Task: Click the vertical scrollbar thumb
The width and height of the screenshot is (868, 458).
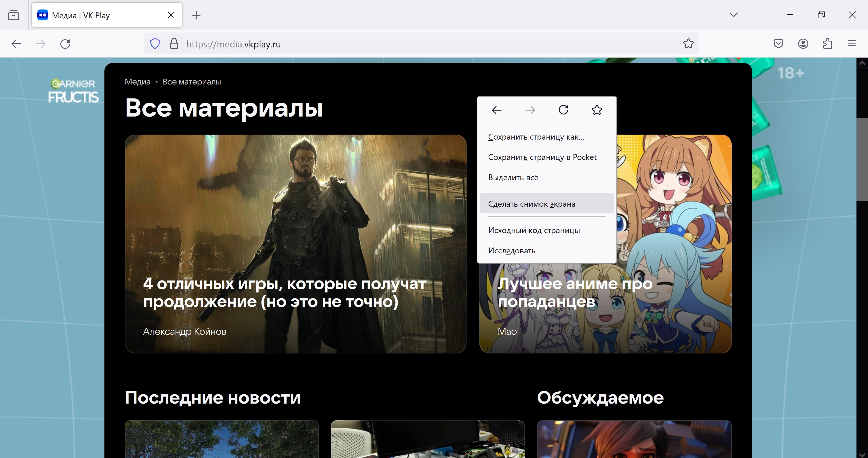Action: point(862,159)
